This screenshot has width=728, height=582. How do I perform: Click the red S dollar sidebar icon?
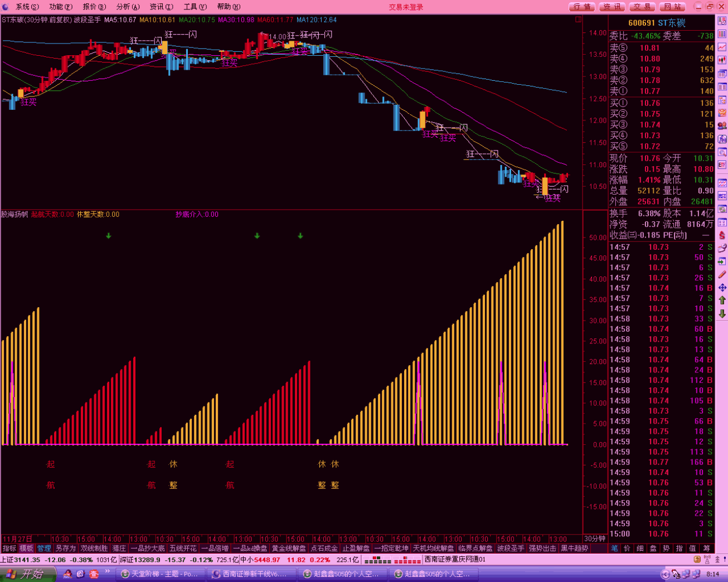(722, 235)
